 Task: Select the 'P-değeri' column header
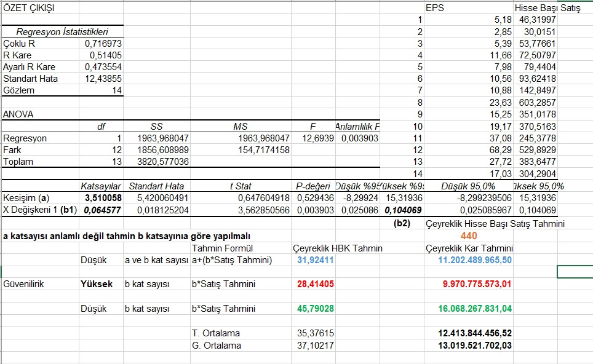tap(313, 186)
